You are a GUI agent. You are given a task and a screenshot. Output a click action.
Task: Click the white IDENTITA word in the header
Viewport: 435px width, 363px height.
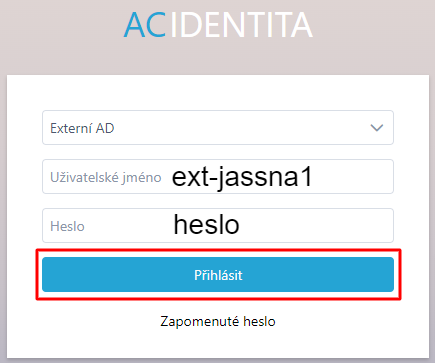click(x=242, y=25)
